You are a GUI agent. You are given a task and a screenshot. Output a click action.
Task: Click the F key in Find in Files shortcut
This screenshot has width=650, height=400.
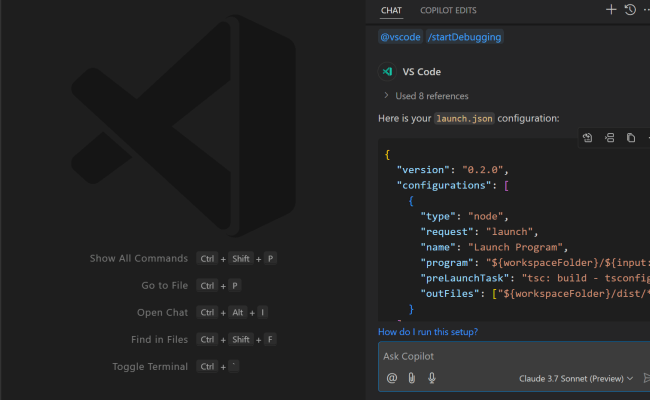[270, 339]
